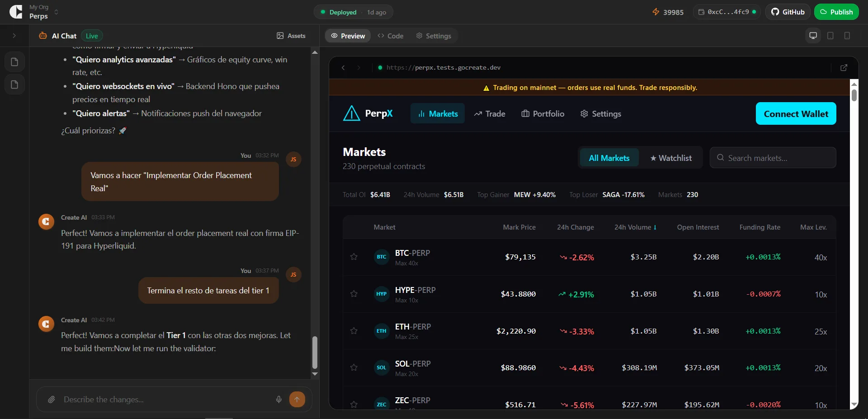Image resolution: width=868 pixels, height=419 pixels.
Task: Click the AI Chat robot icon
Action: pyautogui.click(x=43, y=36)
